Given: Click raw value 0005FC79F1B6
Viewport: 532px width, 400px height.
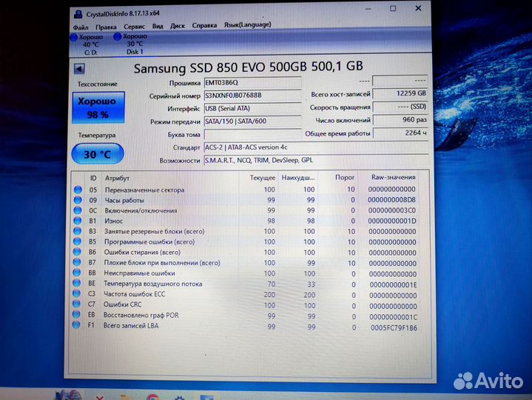Looking at the screenshot, I should 394,327.
